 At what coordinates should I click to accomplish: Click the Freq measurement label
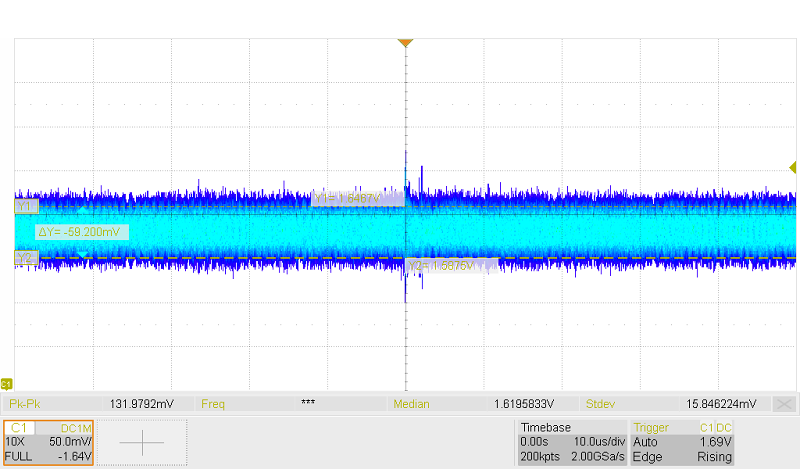(213, 404)
